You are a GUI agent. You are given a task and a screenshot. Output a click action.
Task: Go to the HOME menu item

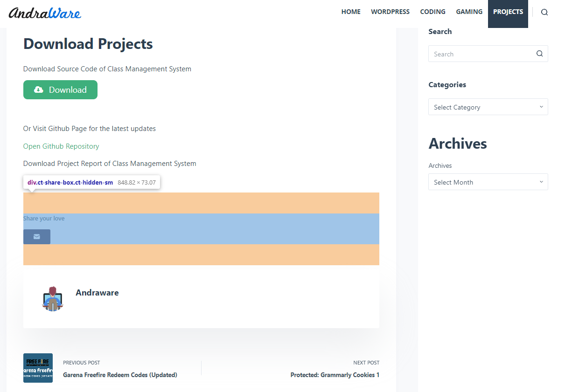351,12
